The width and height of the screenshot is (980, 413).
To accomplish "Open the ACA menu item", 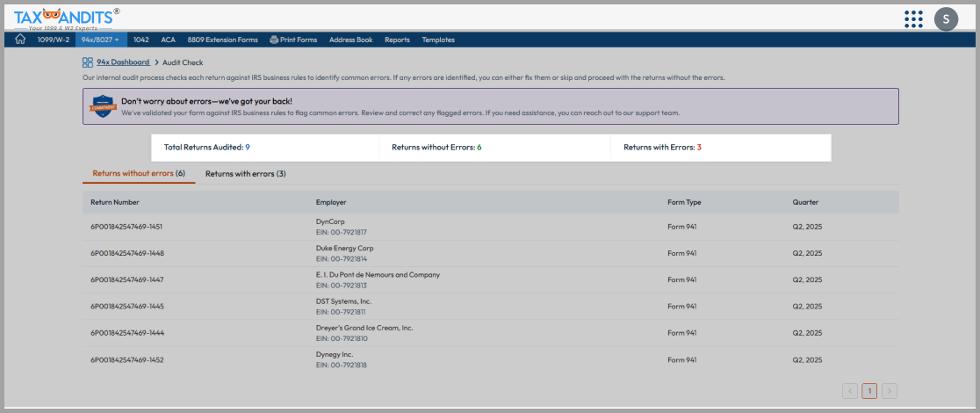I will [168, 40].
